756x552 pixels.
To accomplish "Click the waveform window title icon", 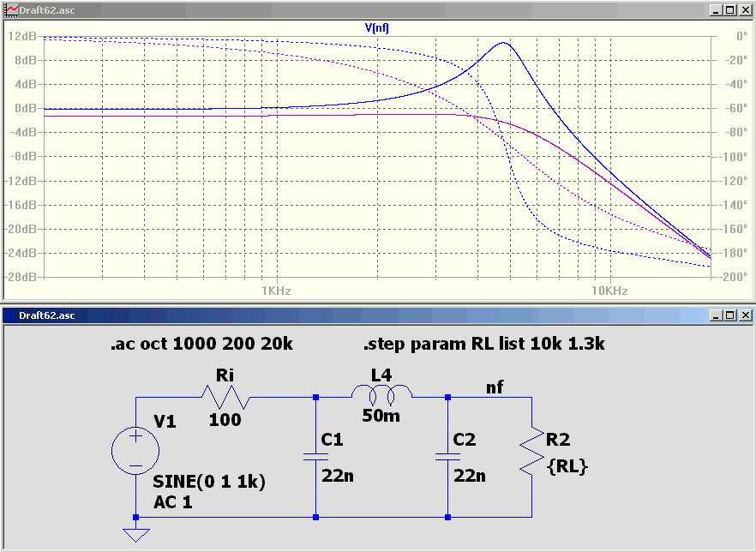I will click(10, 9).
